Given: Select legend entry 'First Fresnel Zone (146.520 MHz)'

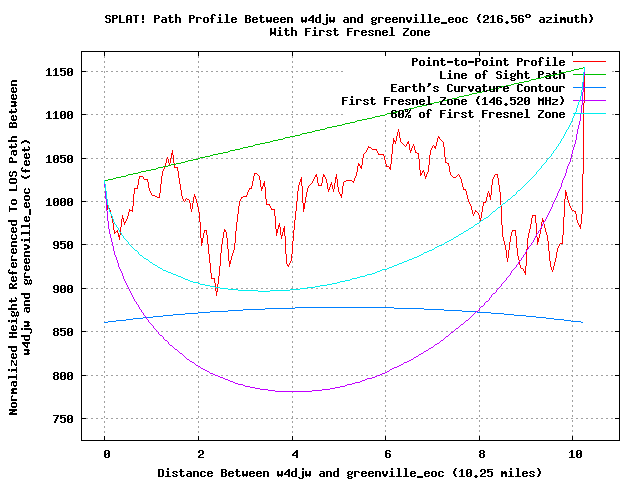Looking at the screenshot, I should 453,101.
